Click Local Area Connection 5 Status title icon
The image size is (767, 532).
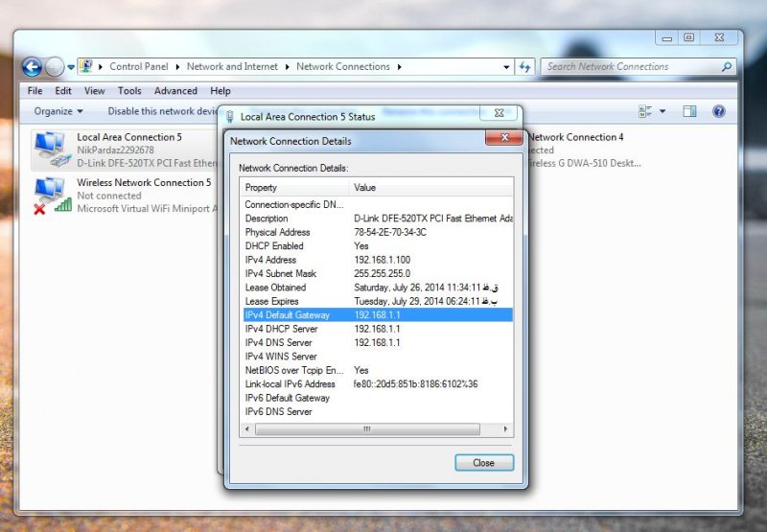[x=229, y=117]
